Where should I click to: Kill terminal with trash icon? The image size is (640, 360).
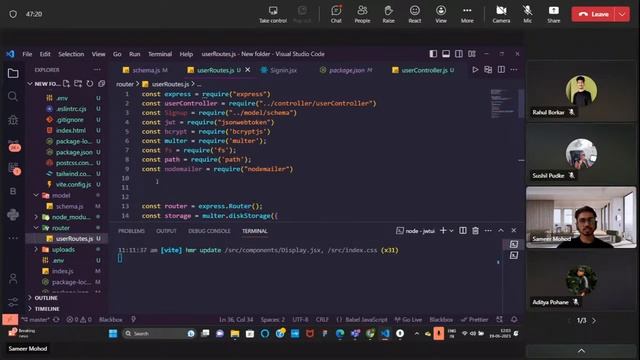(x=475, y=231)
